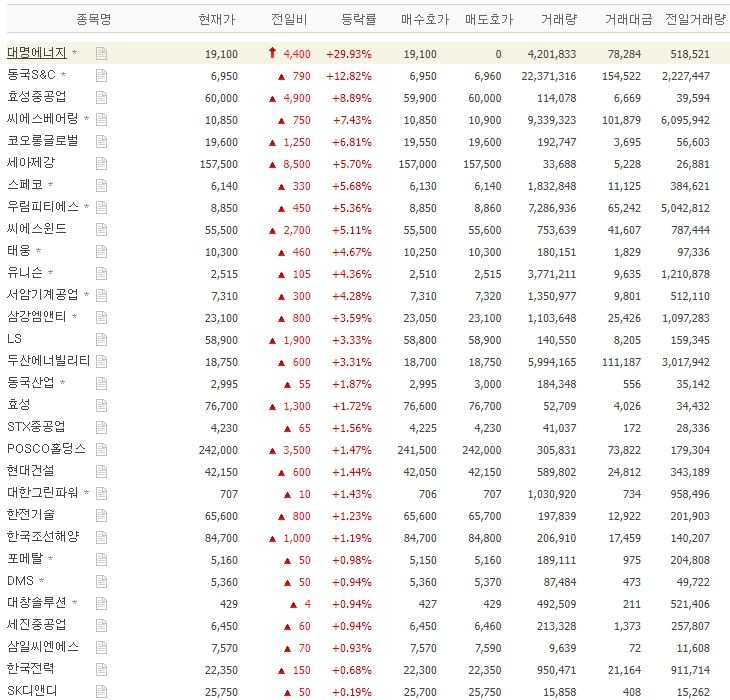Open the document icon beside 스페코
The image size is (730, 700).
click(x=101, y=186)
